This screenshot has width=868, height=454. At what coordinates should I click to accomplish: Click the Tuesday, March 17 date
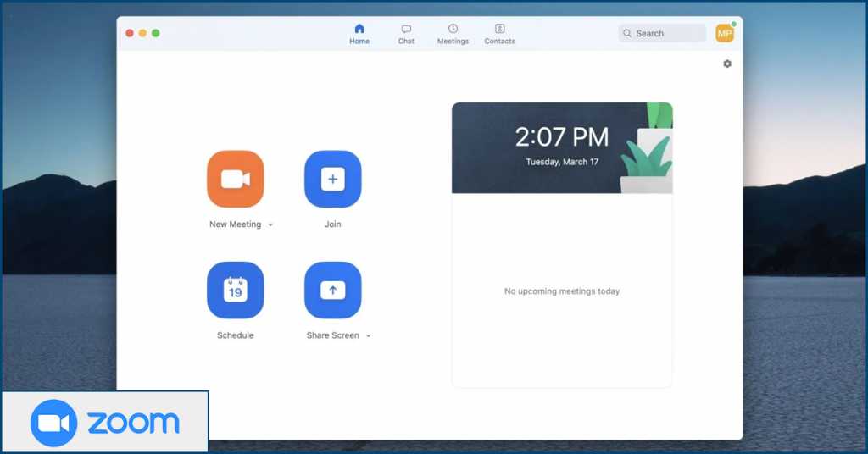(x=562, y=162)
